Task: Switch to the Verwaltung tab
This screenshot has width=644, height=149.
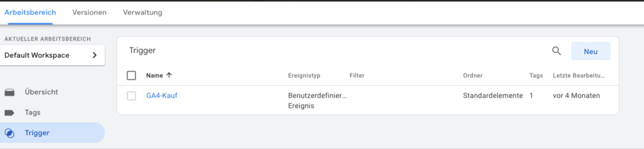Action: click(143, 12)
